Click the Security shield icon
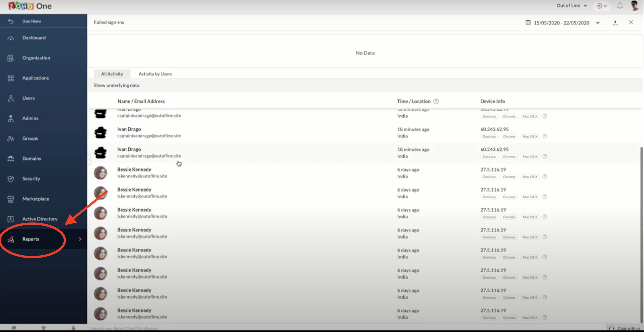Screen dimensions: 644x332 point(11,179)
